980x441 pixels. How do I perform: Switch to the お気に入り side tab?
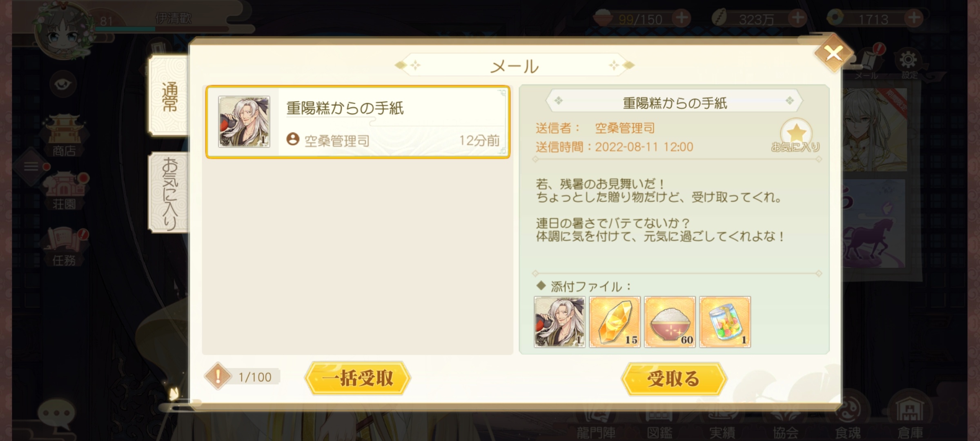pyautogui.click(x=169, y=193)
